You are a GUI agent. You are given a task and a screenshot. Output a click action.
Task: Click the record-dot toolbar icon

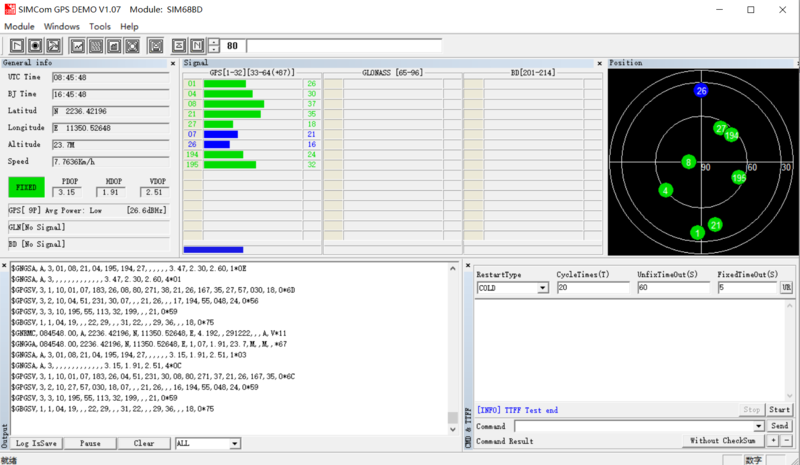click(x=35, y=46)
